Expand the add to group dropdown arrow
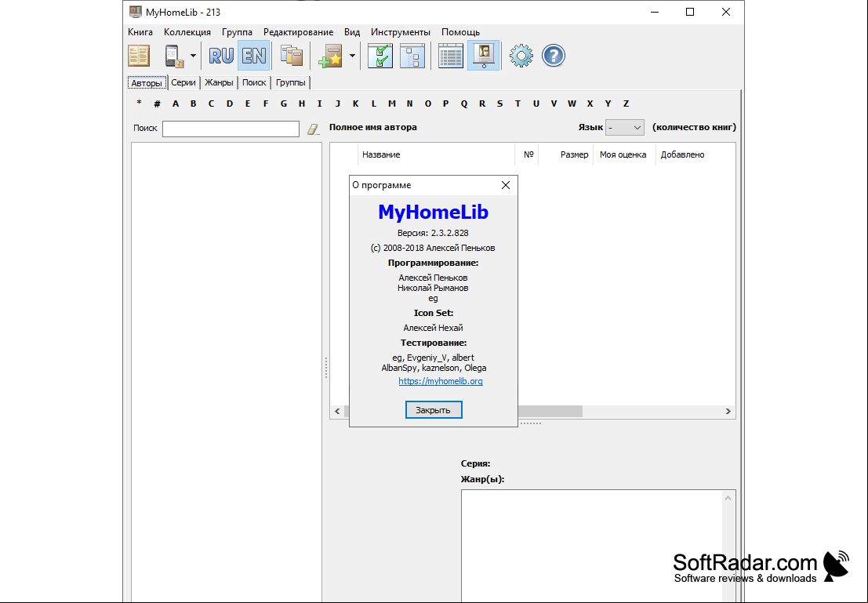The width and height of the screenshot is (868, 603). click(352, 56)
